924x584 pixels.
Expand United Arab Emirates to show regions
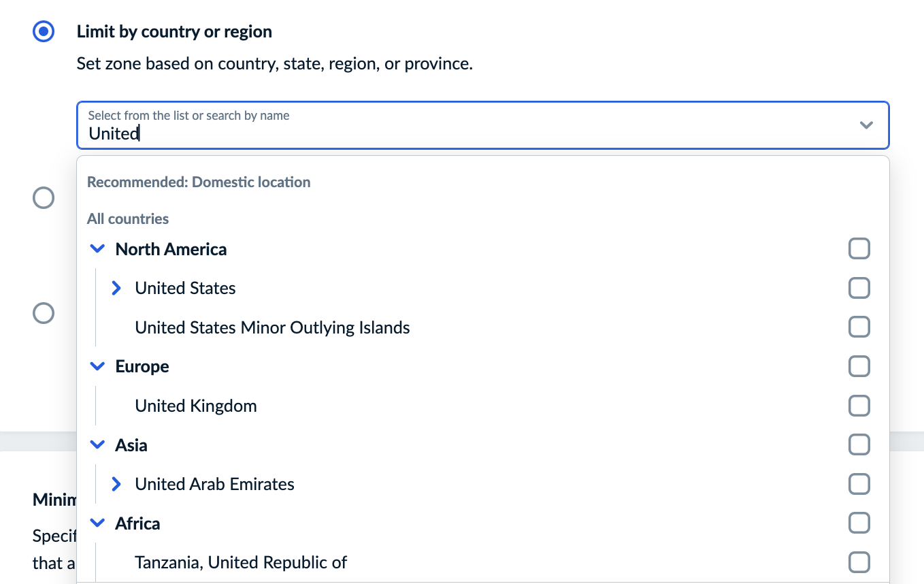click(116, 483)
